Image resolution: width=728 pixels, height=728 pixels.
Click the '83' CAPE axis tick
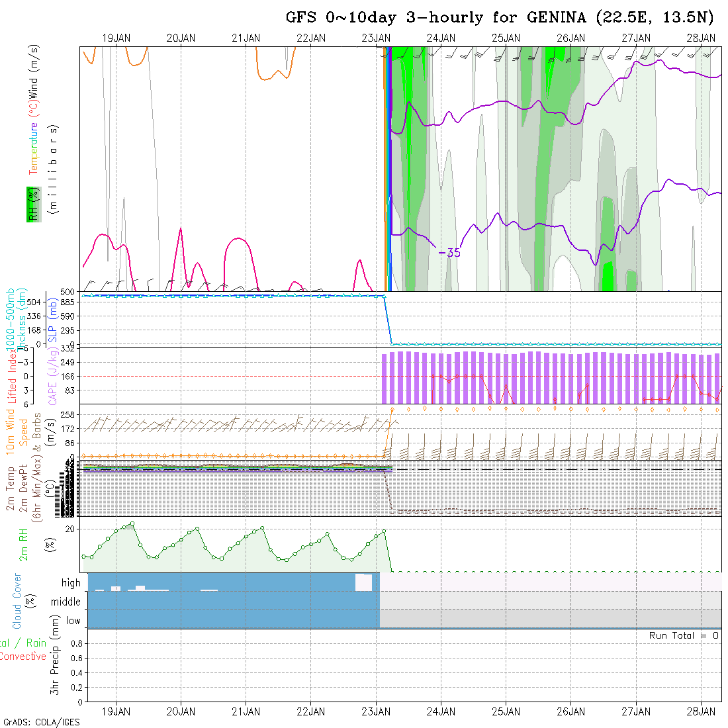click(x=69, y=390)
